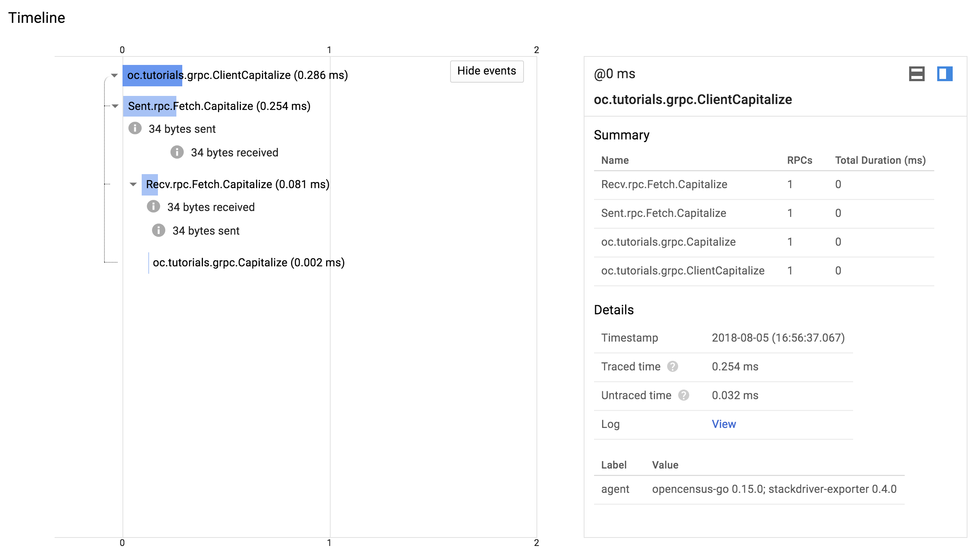The image size is (980, 560).
Task: Open Traced time help icon
Action: pos(672,367)
